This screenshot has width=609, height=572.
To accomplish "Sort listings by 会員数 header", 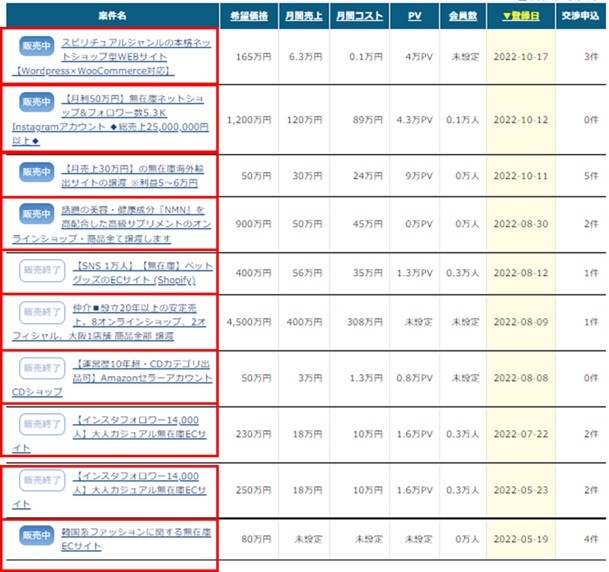I will point(460,17).
